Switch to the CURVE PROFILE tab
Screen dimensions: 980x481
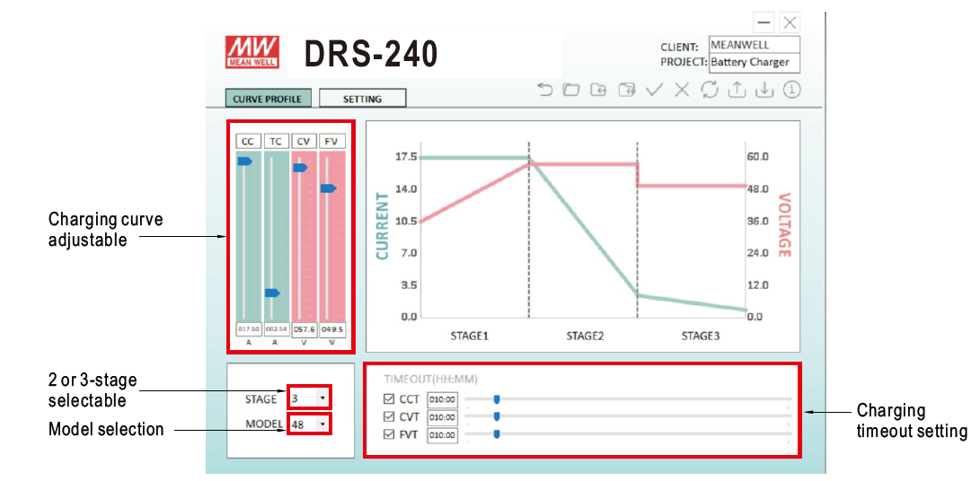268,99
